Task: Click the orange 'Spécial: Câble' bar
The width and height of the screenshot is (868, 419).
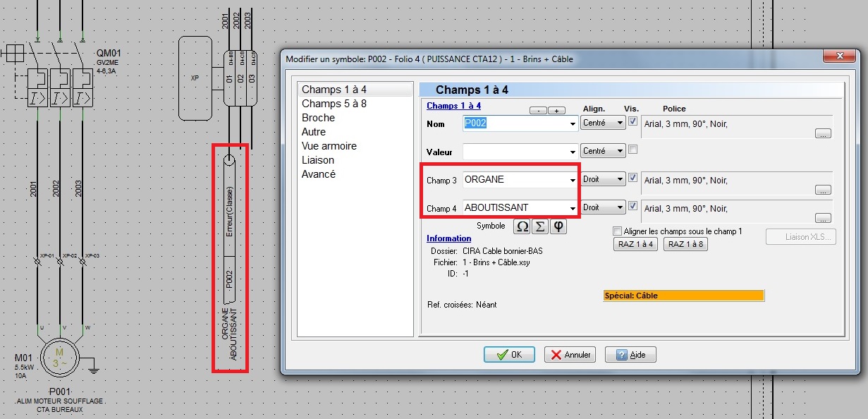Action: tap(683, 296)
